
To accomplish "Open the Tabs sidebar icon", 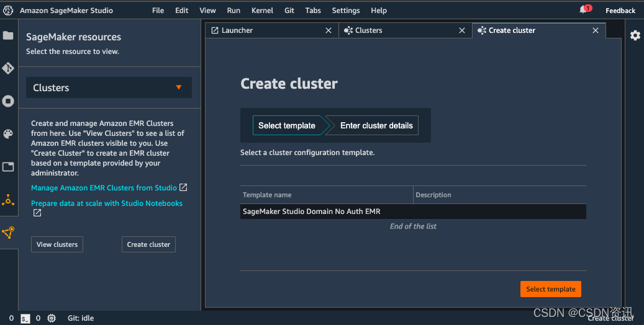I will click(8, 167).
